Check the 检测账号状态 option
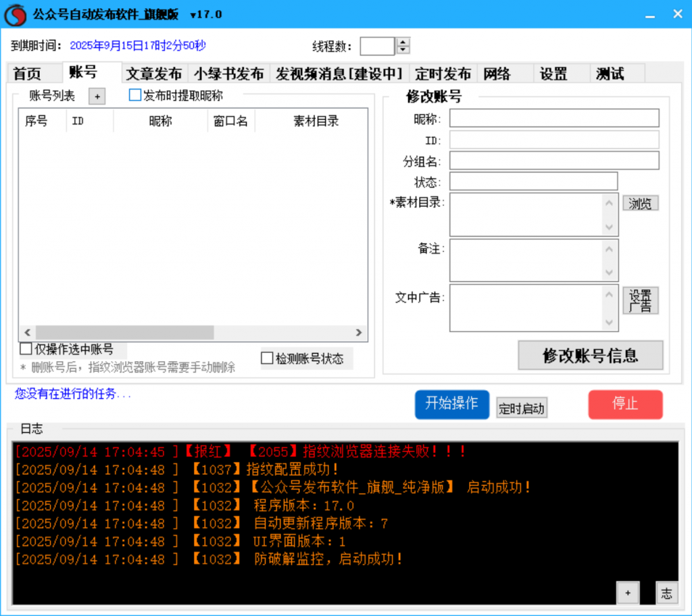Viewport: 692px width, 616px height. click(x=267, y=358)
